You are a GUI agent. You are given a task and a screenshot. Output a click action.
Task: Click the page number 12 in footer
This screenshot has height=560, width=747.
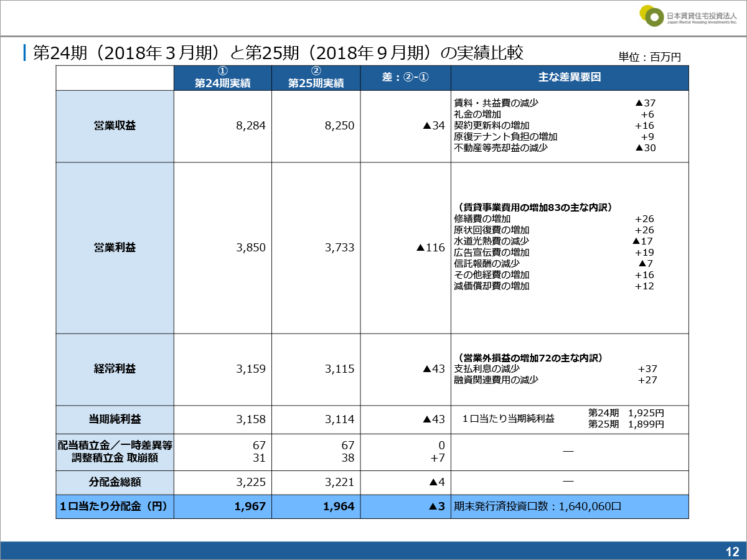731,551
